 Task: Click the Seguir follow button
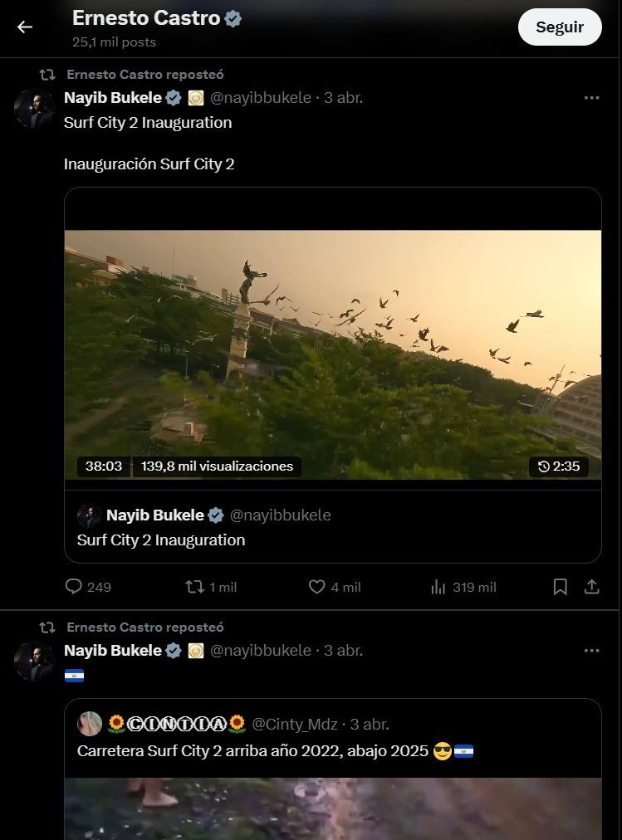(559, 27)
